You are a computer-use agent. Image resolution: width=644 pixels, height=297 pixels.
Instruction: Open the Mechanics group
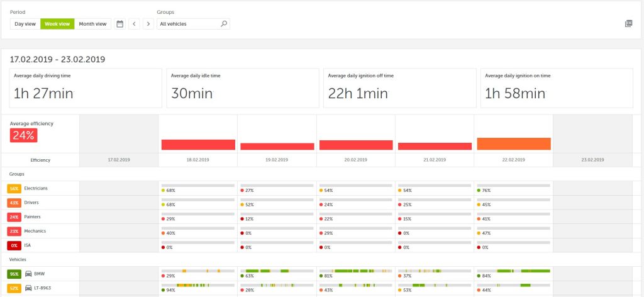point(35,231)
